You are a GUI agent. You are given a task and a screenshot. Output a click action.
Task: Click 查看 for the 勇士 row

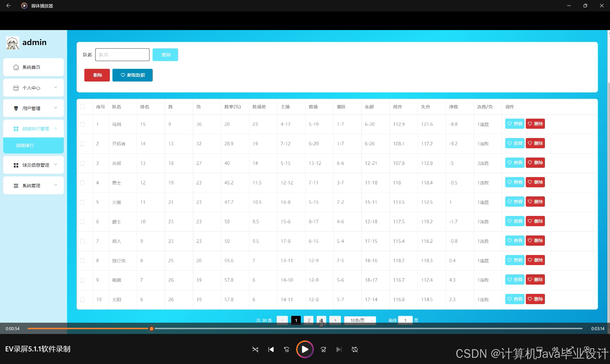point(515,182)
